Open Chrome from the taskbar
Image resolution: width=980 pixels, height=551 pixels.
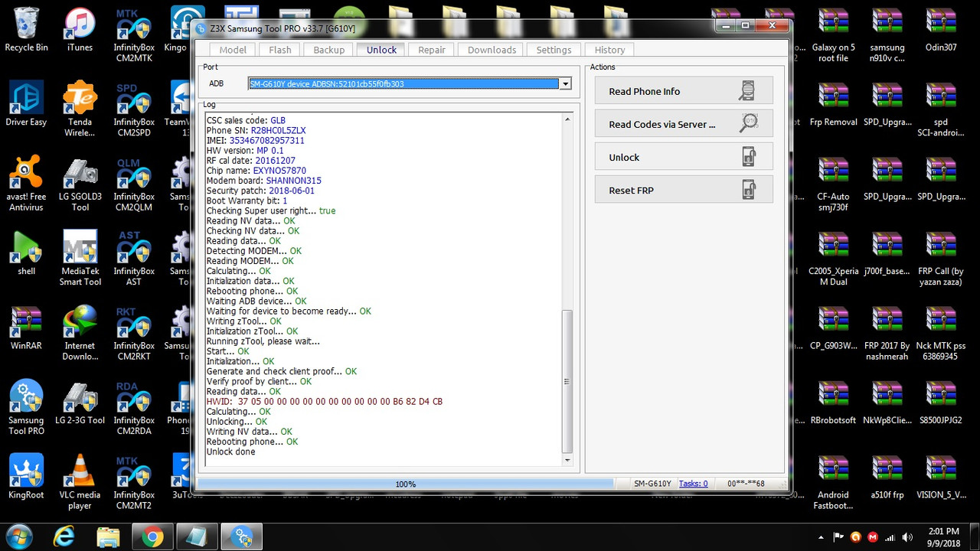click(x=152, y=536)
